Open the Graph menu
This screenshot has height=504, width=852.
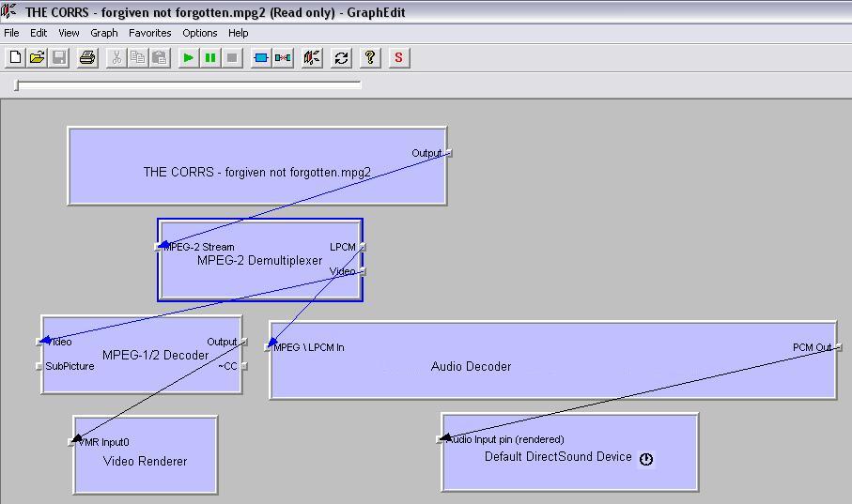103,33
